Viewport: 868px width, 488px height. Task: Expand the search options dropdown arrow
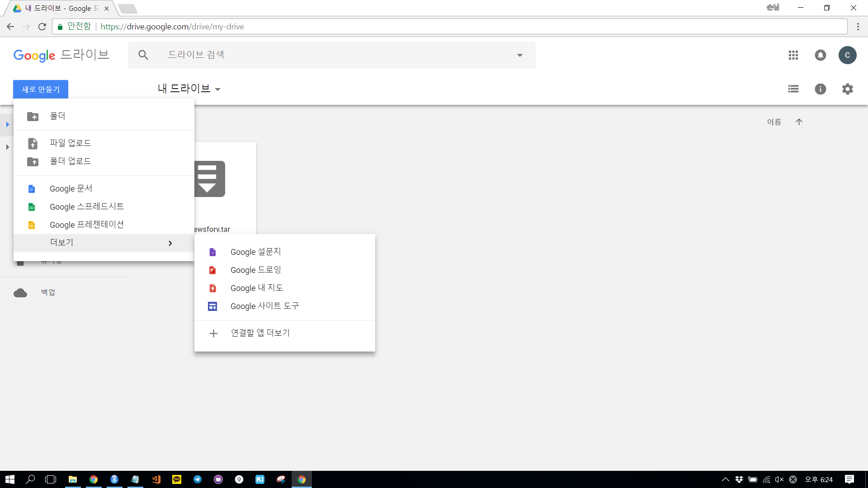(x=520, y=55)
